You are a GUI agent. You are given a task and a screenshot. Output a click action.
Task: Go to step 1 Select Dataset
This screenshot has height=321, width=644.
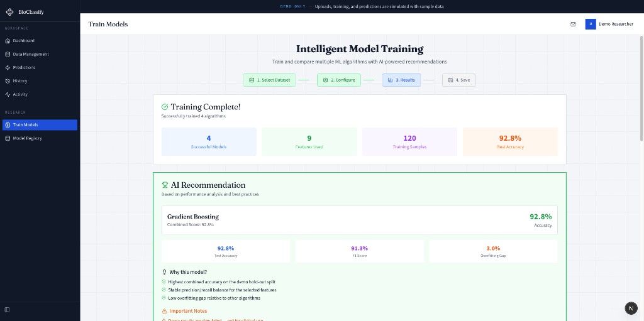[x=269, y=80]
